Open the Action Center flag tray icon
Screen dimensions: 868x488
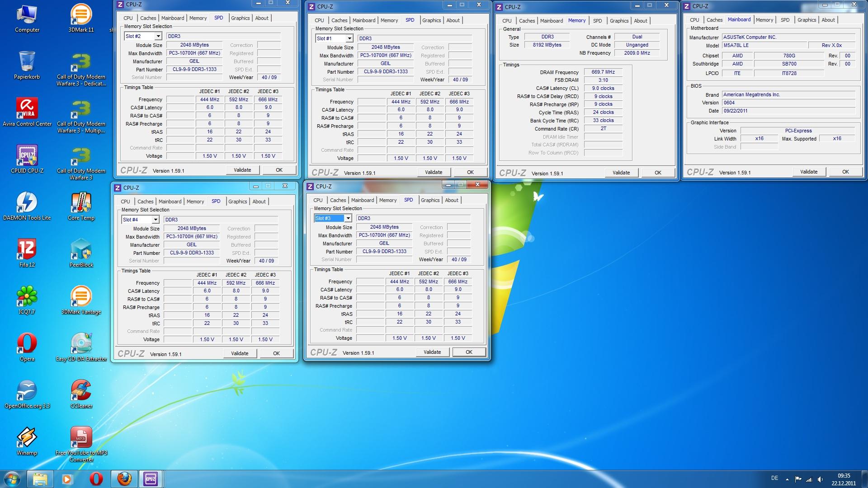[798, 479]
